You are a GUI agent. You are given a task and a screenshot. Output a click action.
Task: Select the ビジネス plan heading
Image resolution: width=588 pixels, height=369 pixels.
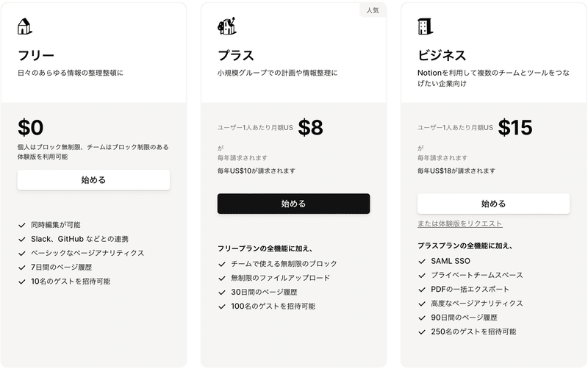(442, 56)
